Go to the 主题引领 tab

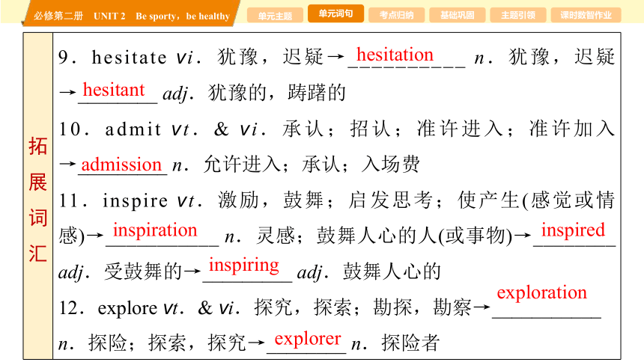(x=518, y=16)
